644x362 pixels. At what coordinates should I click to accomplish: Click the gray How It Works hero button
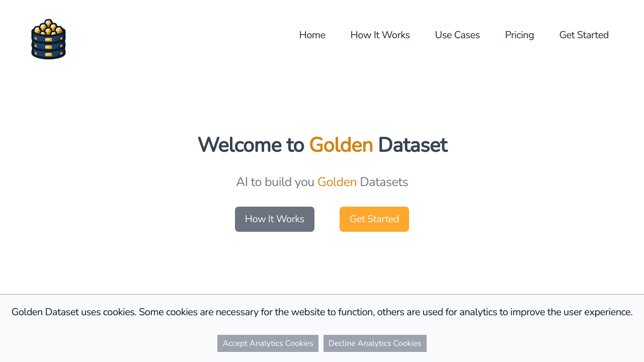point(275,219)
